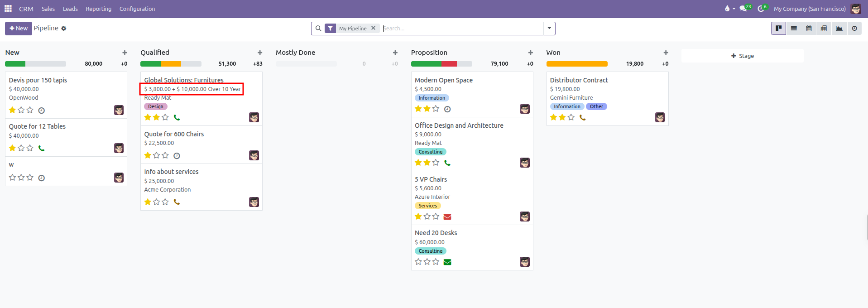Viewport: 868px width, 308px height.
Task: Open email activity on 5 VP Chairs
Action: click(x=447, y=217)
